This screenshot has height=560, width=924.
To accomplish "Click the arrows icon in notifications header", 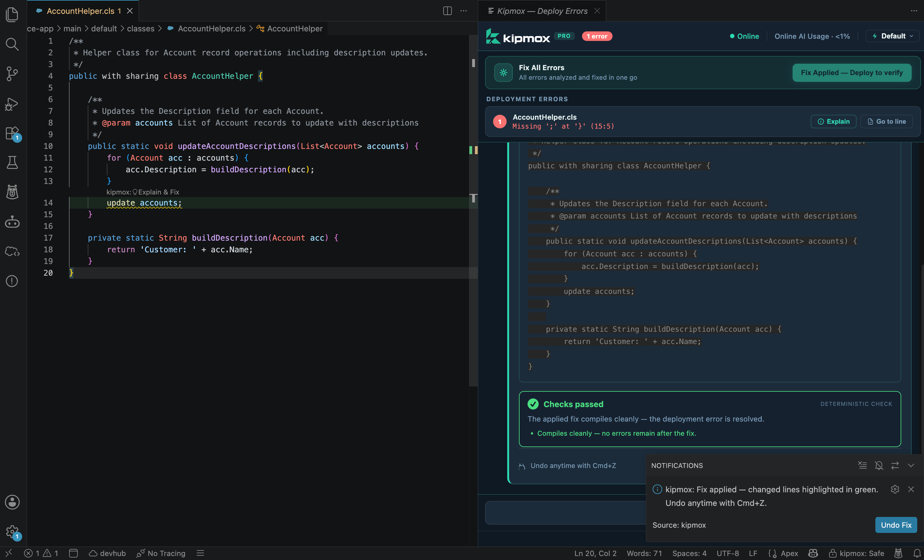I will (895, 466).
